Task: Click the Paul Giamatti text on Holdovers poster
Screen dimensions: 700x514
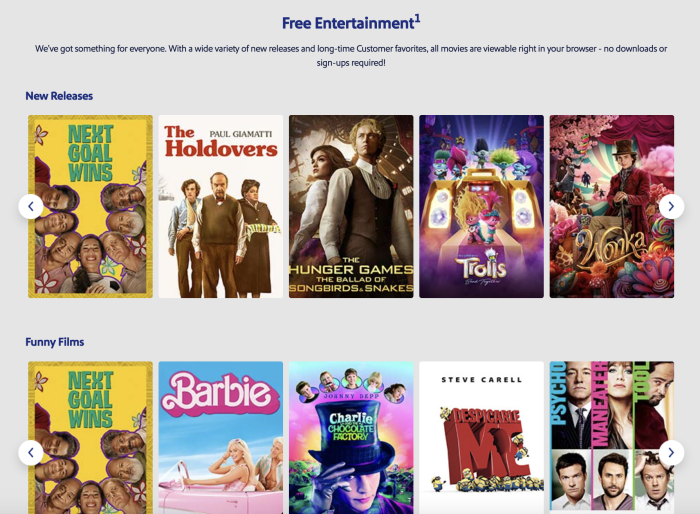Action: [x=241, y=134]
